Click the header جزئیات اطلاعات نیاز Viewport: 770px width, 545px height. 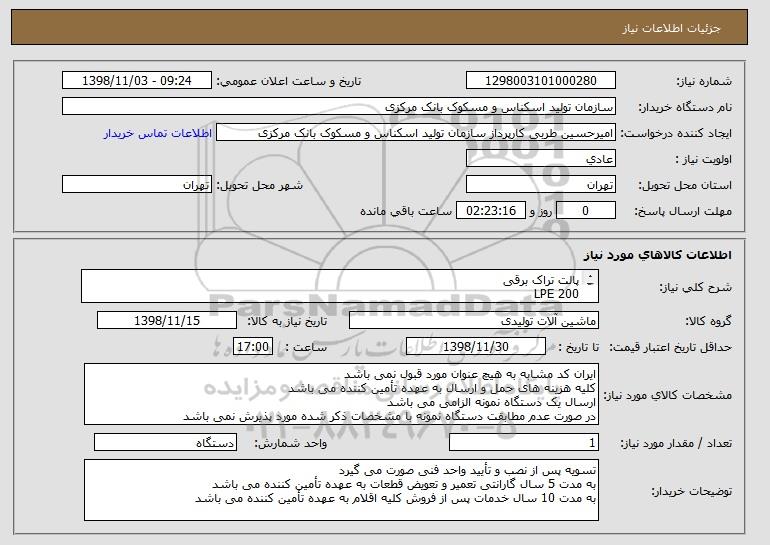point(671,28)
